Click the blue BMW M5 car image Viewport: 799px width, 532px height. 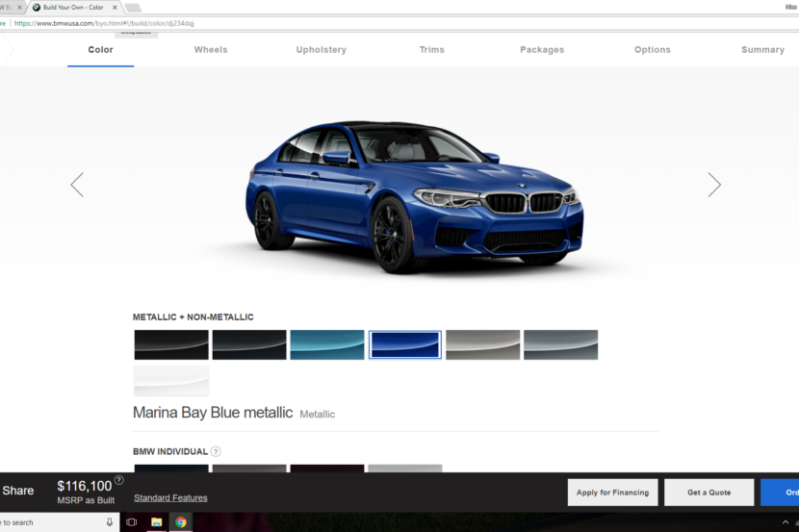point(414,197)
